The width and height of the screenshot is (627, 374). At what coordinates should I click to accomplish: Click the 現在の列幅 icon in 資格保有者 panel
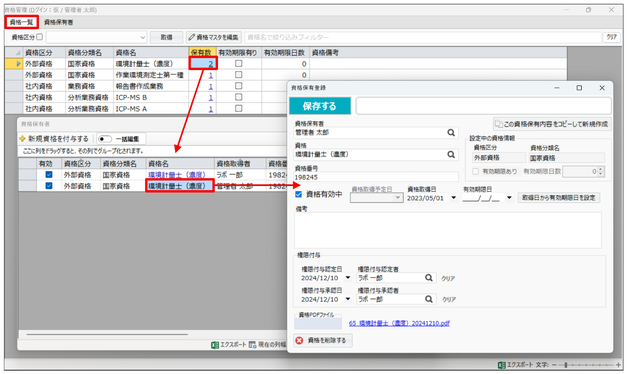click(x=252, y=345)
